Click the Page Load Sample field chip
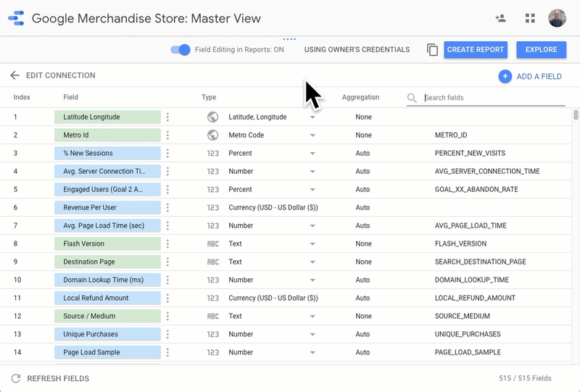The image size is (580, 392). [x=107, y=352]
